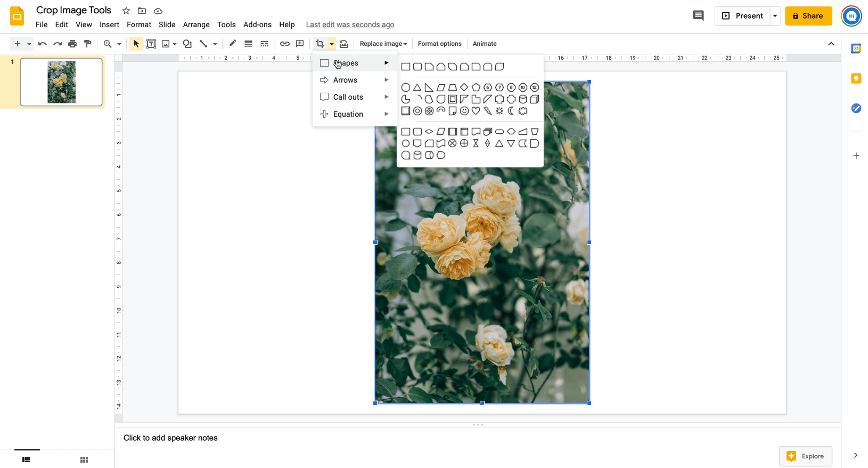Select the heart shape for cropping
868x468 pixels.
[476, 111]
